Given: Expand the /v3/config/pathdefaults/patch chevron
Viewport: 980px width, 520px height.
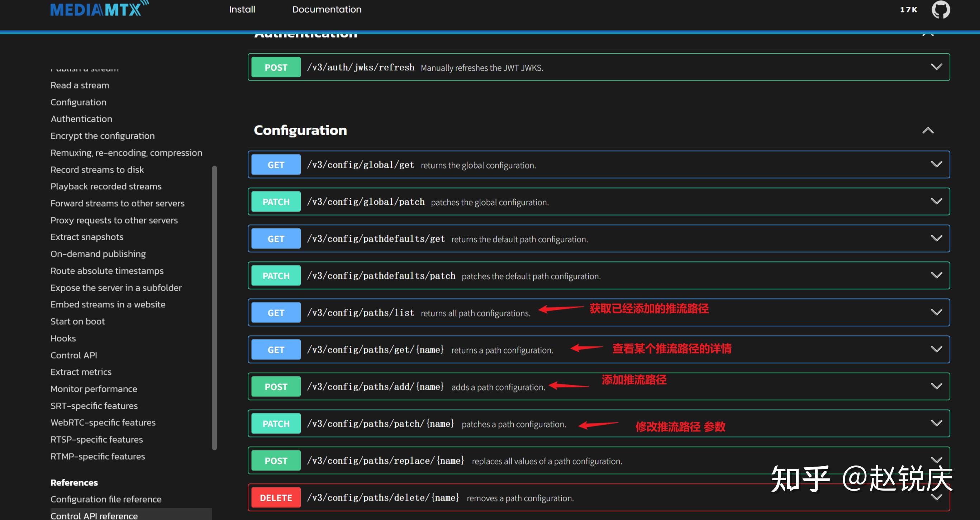Looking at the screenshot, I should click(x=936, y=275).
